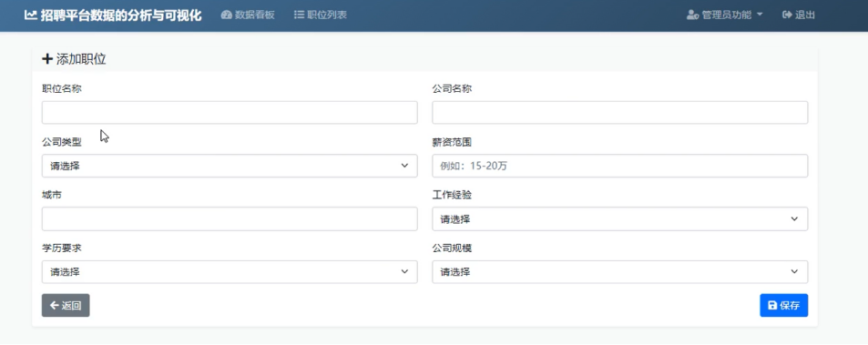This screenshot has height=345, width=868.
Task: Click the 城市 label text
Action: (x=52, y=195)
